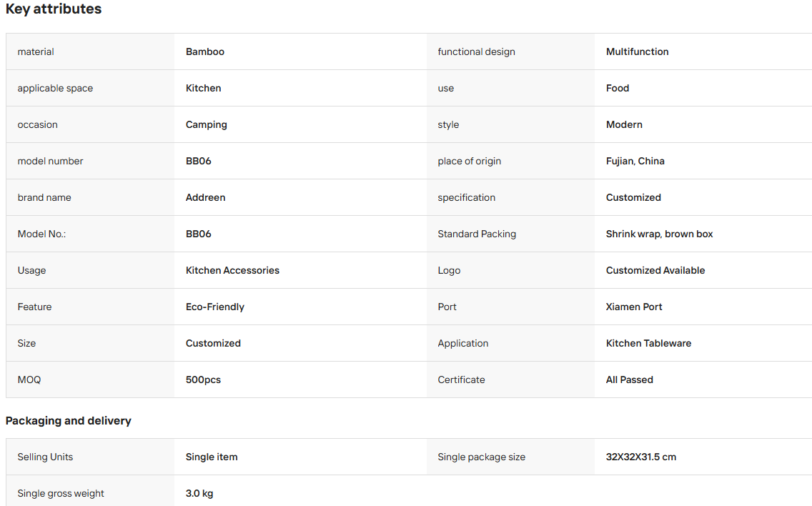Click the 500pcs MOQ value

[x=203, y=379]
